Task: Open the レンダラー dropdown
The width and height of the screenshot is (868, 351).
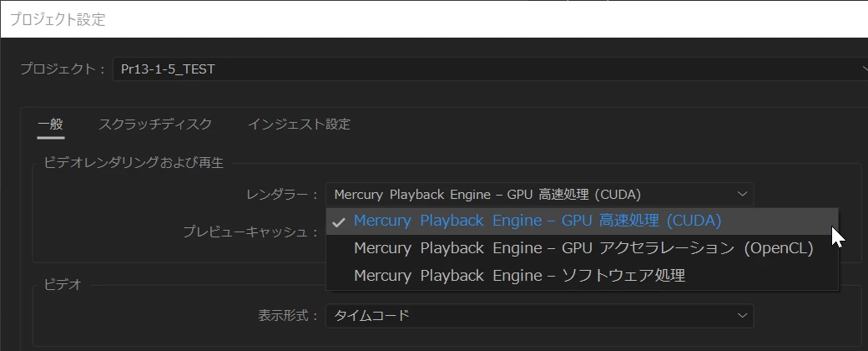Action: 539,195
